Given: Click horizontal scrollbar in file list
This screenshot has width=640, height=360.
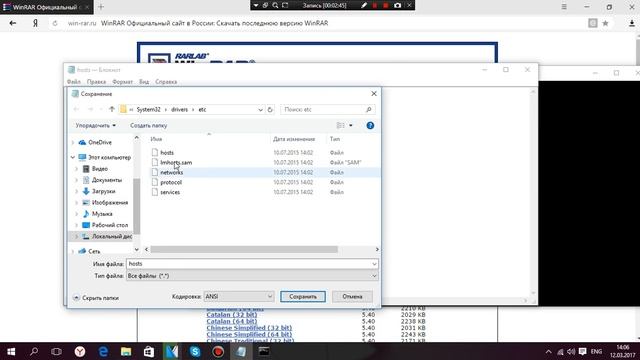Looking at the screenshot, I should pyautogui.click(x=244, y=249).
